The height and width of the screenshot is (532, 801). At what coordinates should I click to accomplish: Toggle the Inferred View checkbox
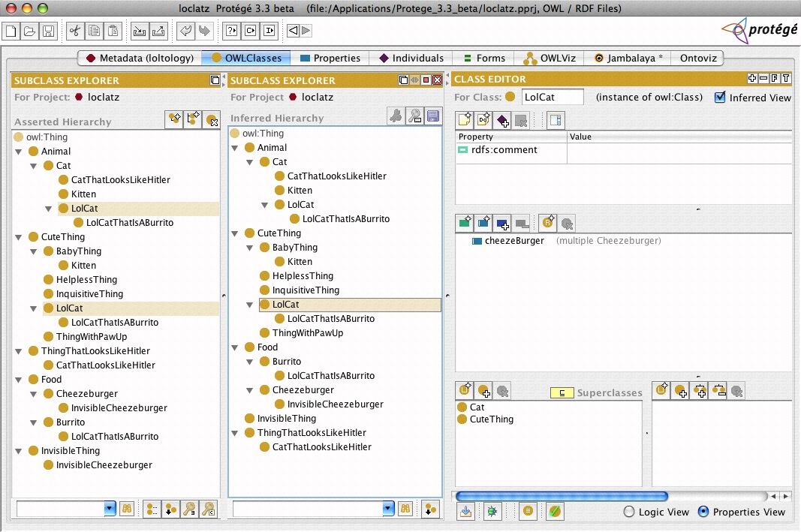pos(720,97)
